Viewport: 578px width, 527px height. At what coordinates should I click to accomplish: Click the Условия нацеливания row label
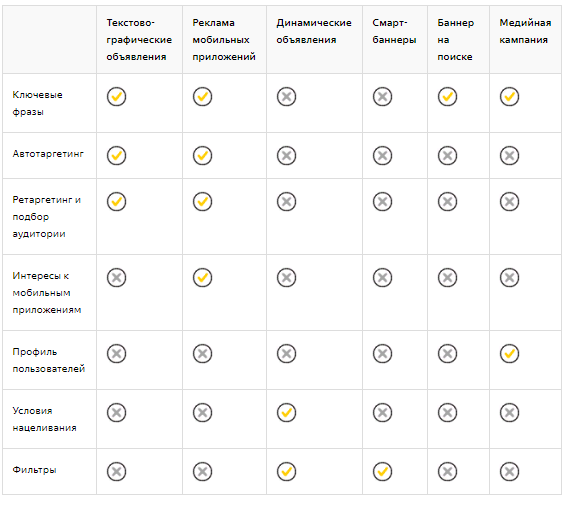[x=44, y=419]
